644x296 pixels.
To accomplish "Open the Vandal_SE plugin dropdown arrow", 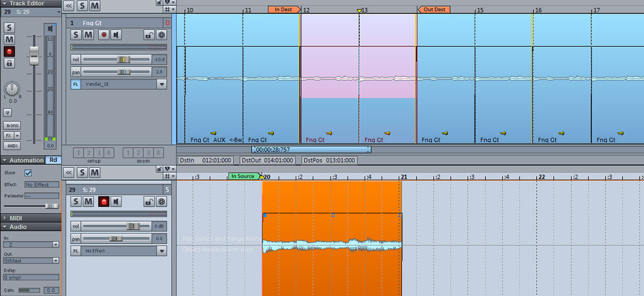I will point(162,84).
